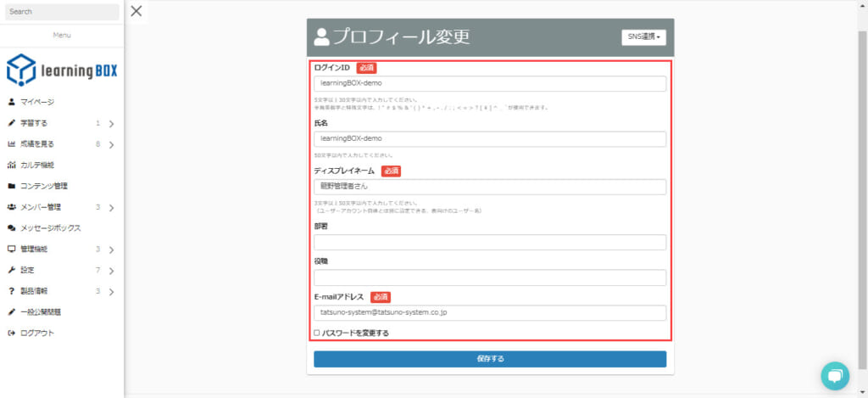This screenshot has height=398, width=868.
Task: Expand the メンバー管理 submenu chevron
Action: 111,207
